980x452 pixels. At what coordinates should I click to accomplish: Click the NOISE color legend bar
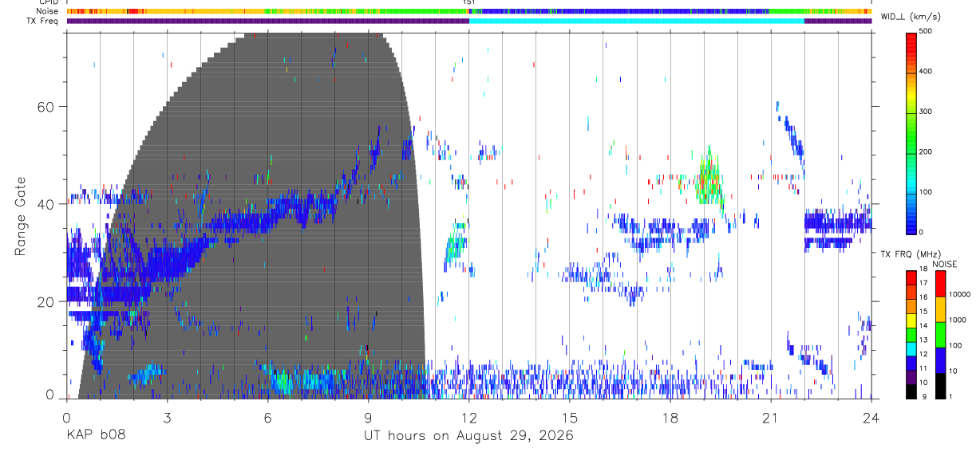pyautogui.click(x=940, y=334)
